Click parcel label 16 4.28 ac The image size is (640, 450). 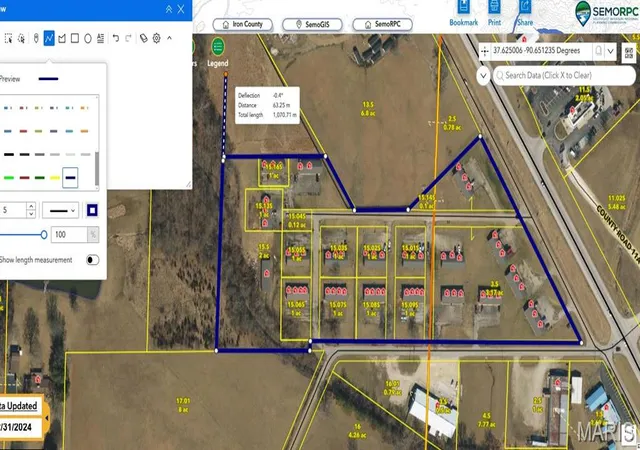357,431
